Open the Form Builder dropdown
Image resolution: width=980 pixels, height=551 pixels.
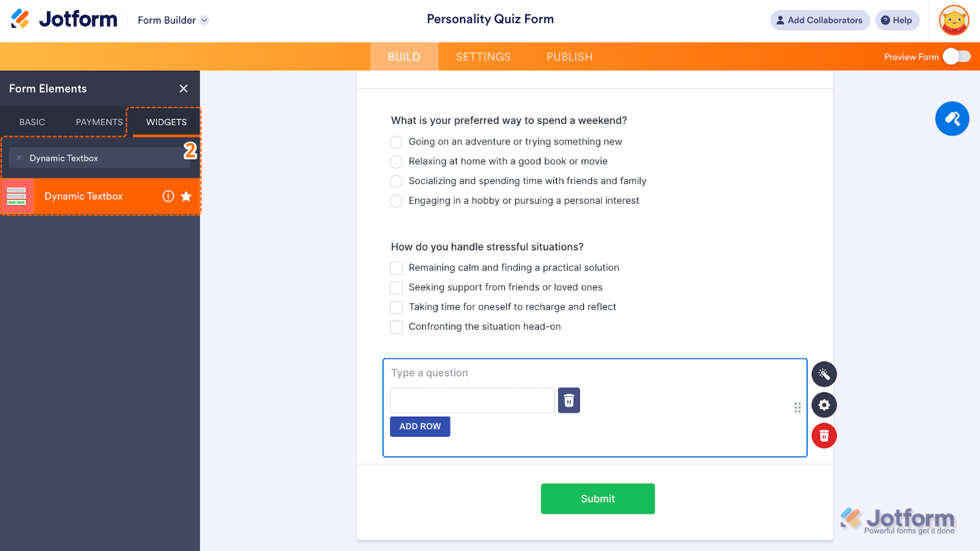click(x=172, y=20)
